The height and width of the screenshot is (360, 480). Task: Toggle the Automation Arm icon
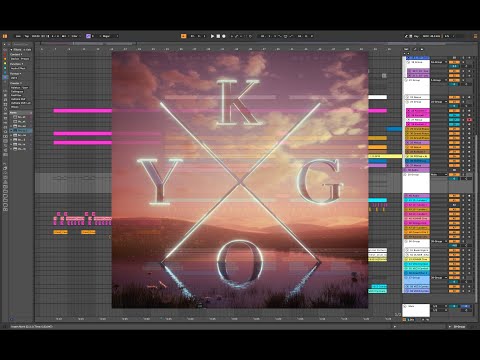(x=237, y=36)
